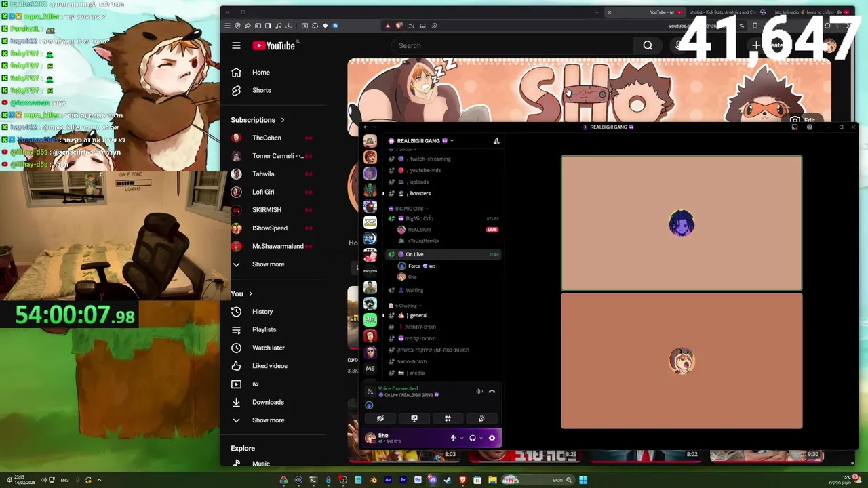This screenshot has width=868, height=488.
Task: Share your screen in Discord
Action: tap(414, 418)
